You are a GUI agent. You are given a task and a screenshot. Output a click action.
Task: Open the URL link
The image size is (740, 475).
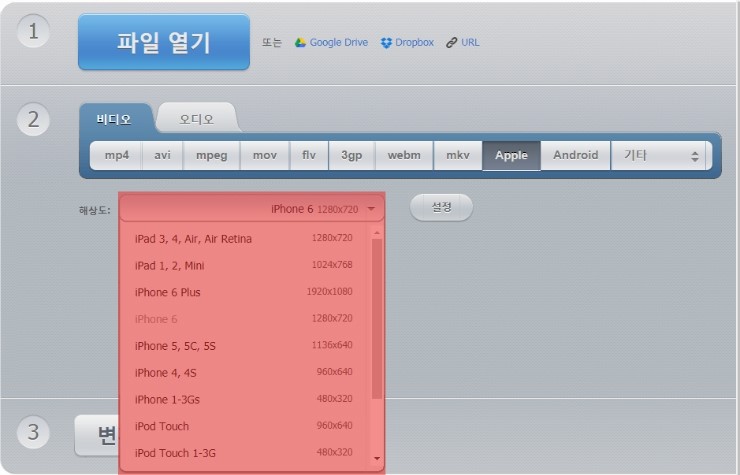pos(470,42)
